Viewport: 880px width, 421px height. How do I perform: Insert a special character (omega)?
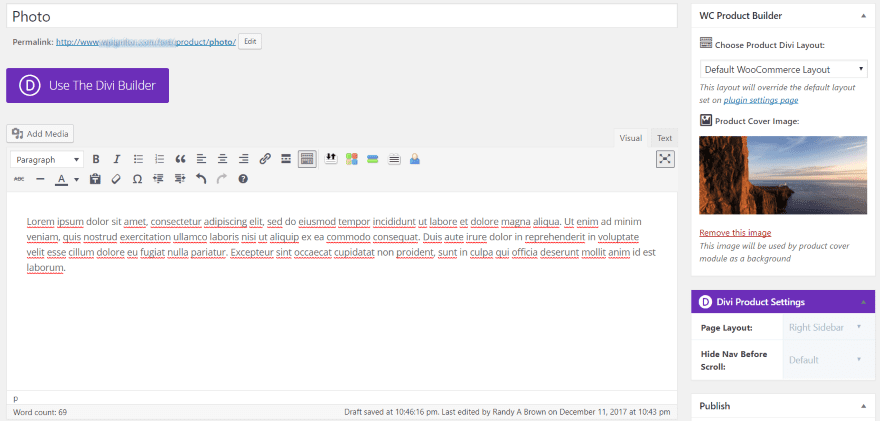pos(137,179)
